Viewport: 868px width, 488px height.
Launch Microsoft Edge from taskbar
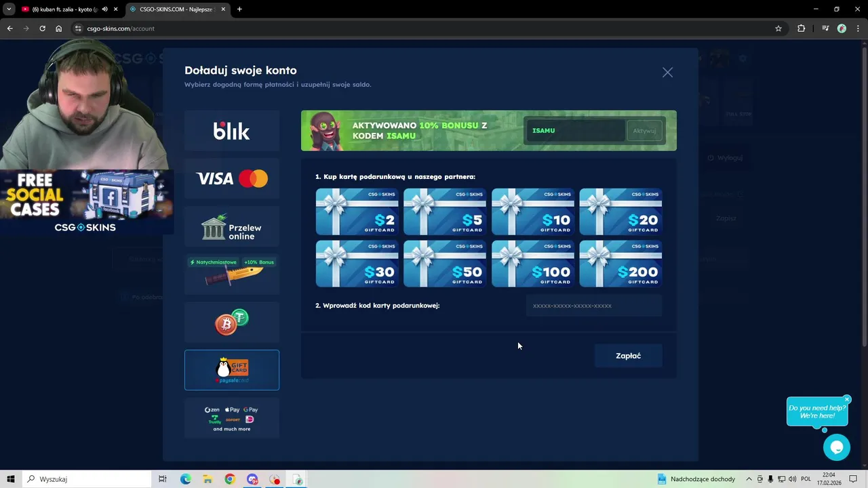(x=186, y=479)
